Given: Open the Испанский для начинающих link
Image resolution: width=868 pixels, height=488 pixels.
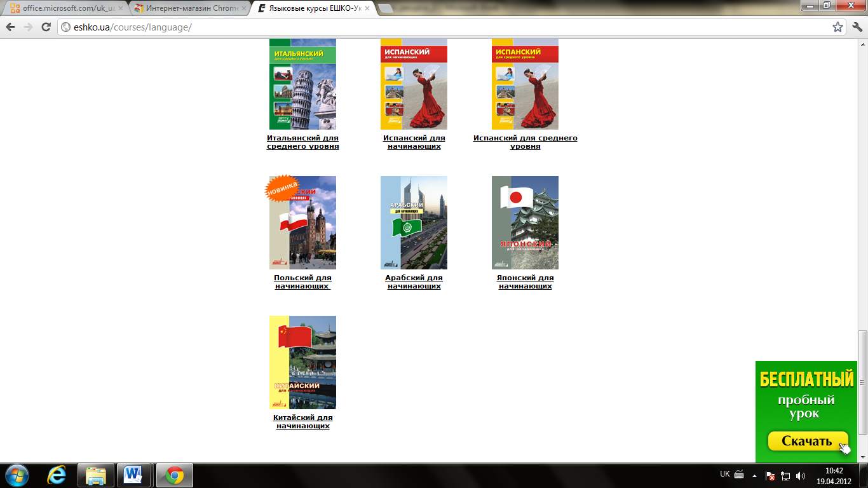Looking at the screenshot, I should [x=414, y=142].
